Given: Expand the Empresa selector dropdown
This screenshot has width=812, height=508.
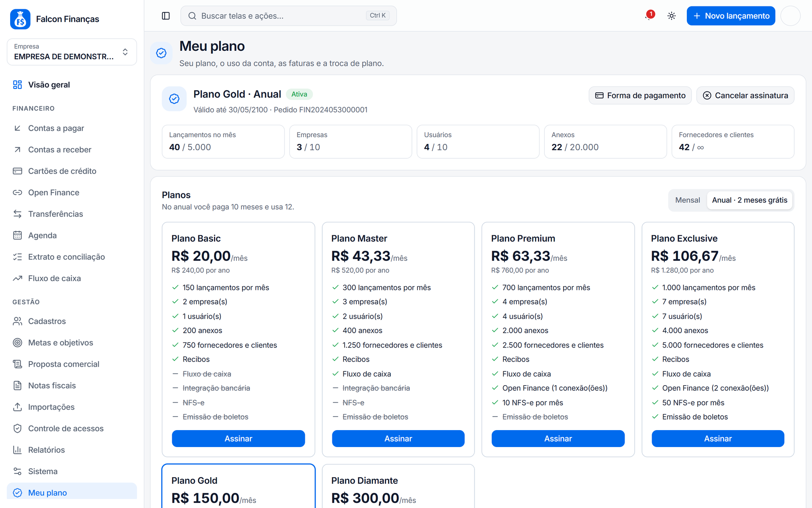Looking at the screenshot, I should tap(72, 52).
